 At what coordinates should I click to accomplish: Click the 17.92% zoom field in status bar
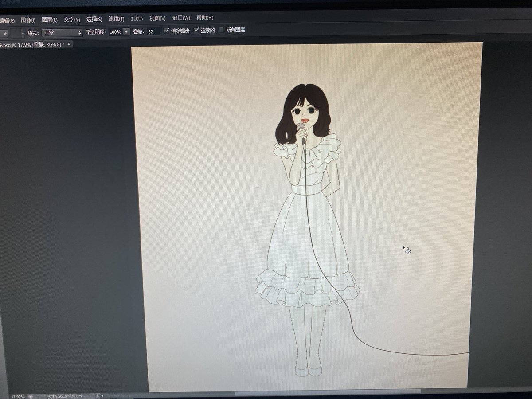click(x=18, y=396)
